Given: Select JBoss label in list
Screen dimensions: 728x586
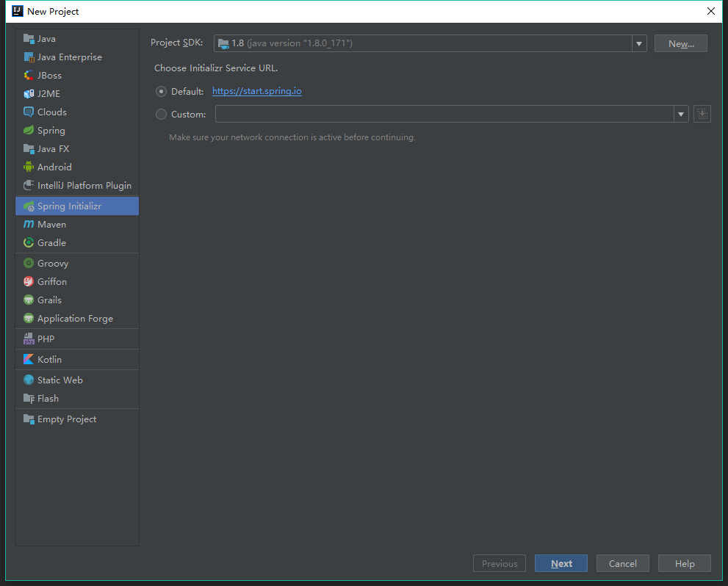Looking at the screenshot, I should click(x=49, y=75).
